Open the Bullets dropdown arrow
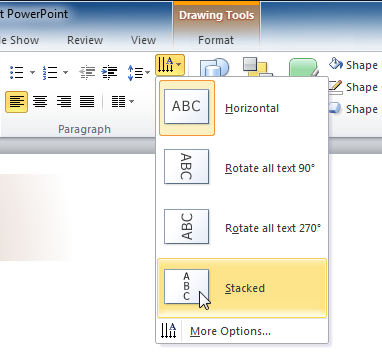 32,72
